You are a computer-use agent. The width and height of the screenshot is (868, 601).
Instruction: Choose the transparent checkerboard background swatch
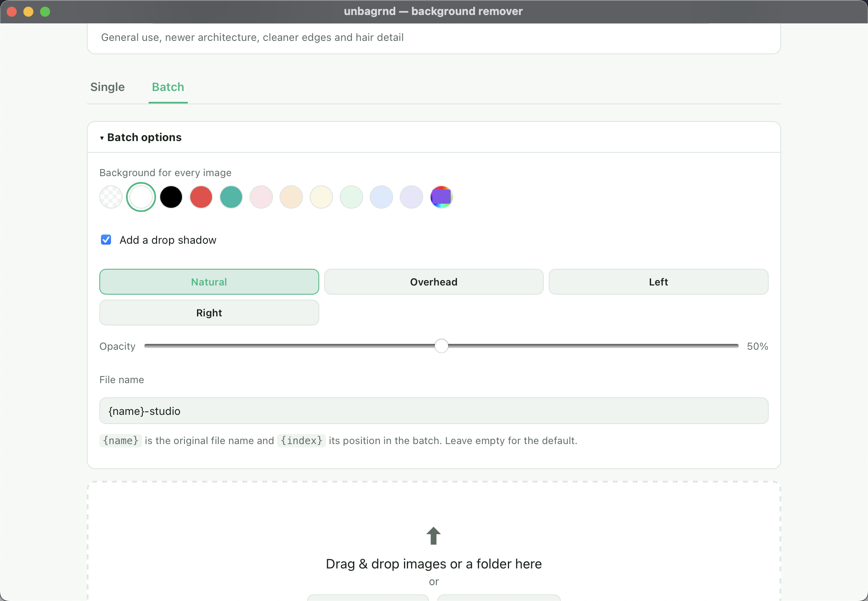111,197
